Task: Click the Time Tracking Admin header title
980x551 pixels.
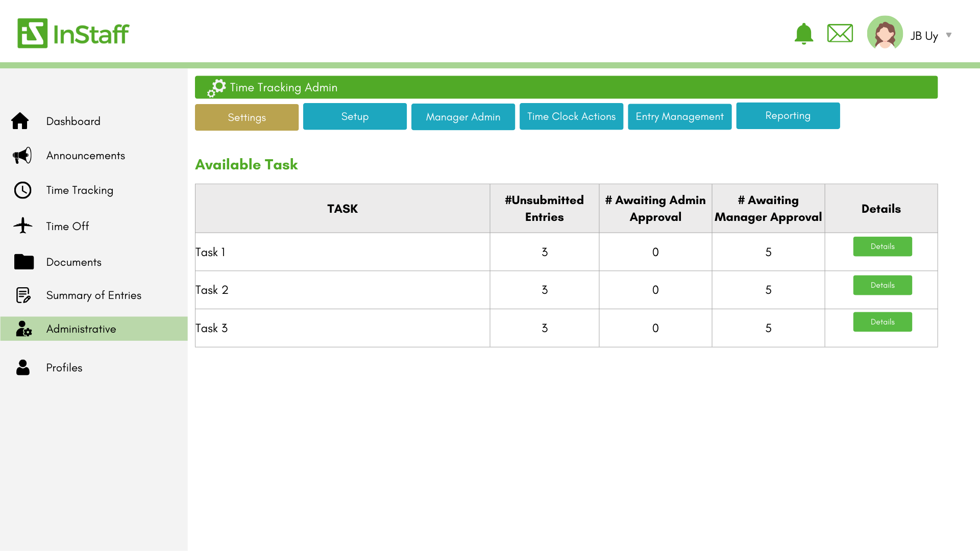Action: [x=283, y=88]
